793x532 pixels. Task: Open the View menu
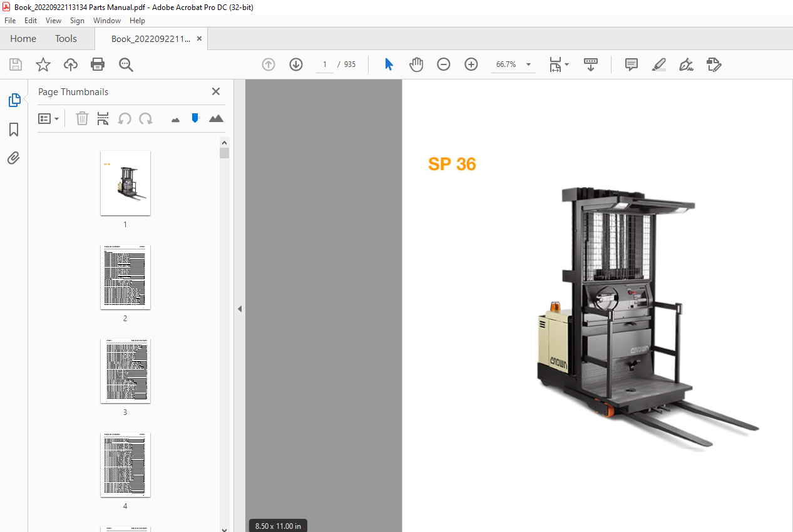tap(54, 21)
